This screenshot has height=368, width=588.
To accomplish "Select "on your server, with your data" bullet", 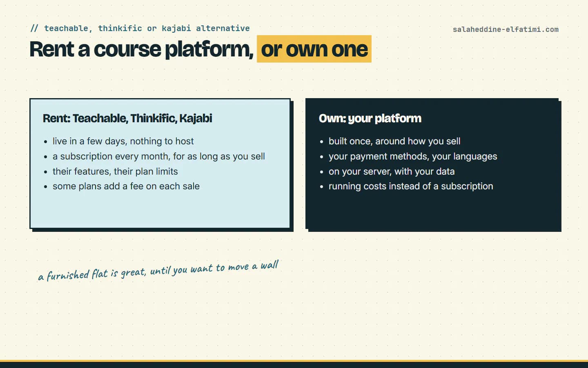I will click(x=392, y=171).
